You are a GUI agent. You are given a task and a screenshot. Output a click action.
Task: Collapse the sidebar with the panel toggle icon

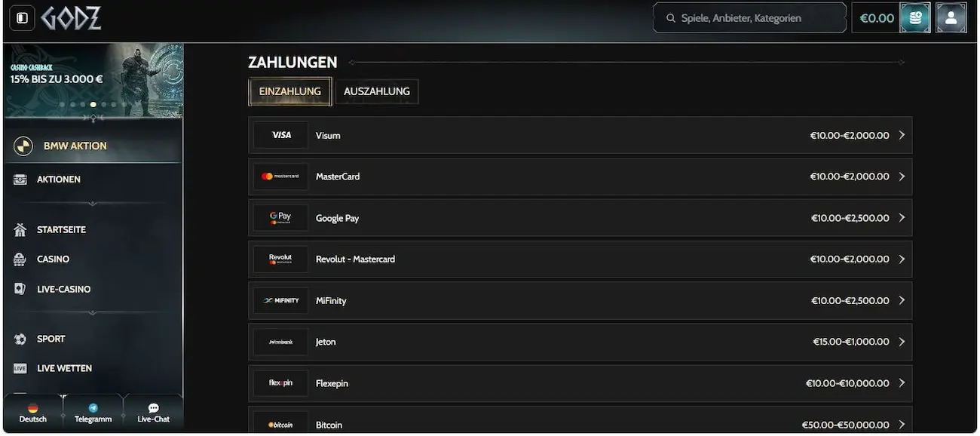pos(22,17)
